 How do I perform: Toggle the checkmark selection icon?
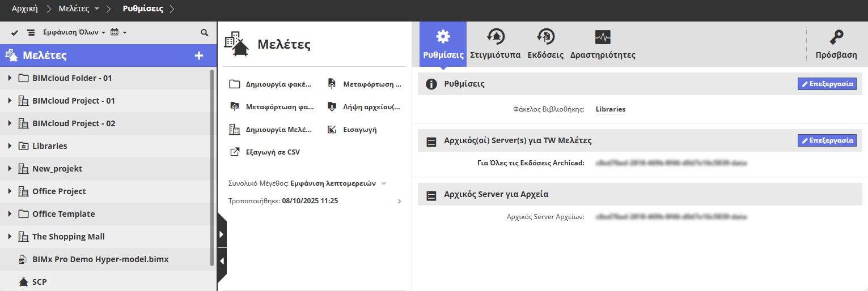[x=15, y=33]
